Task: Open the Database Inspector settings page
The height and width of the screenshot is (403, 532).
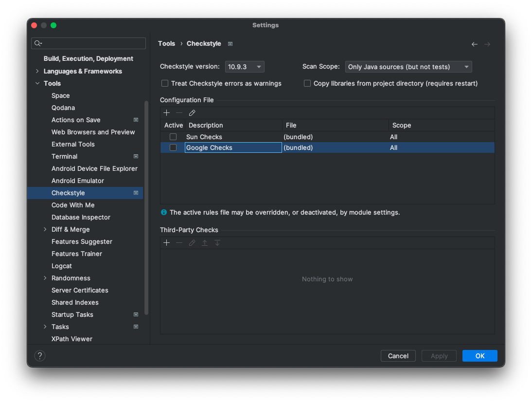Action: point(81,217)
